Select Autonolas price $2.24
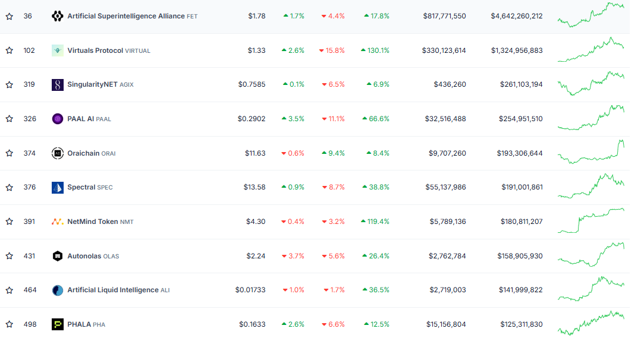Image resolution: width=644 pixels, height=338 pixels. [256, 256]
